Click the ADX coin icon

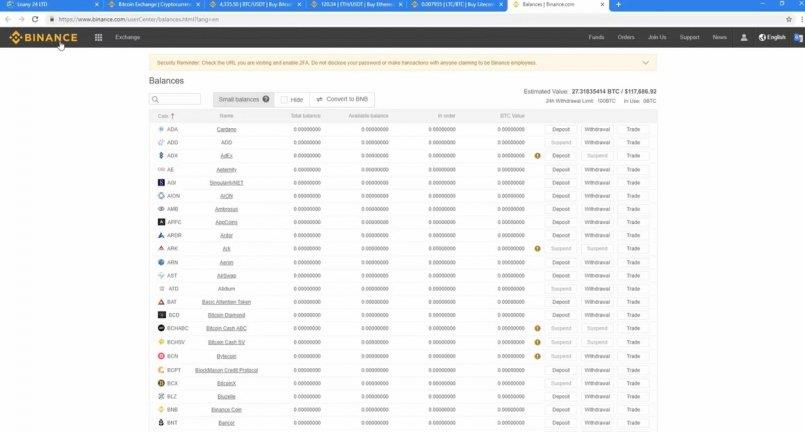161,156
